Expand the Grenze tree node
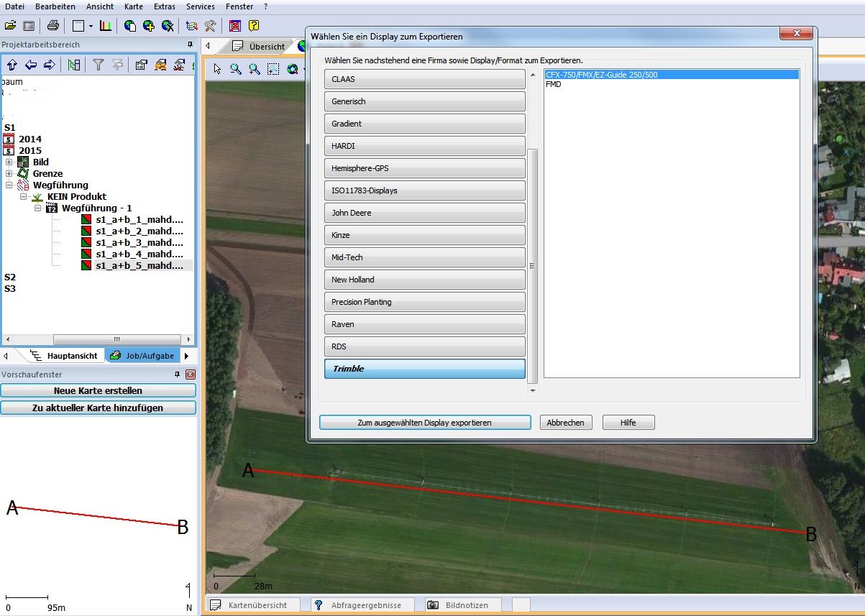This screenshot has height=616, width=865. pos(9,174)
